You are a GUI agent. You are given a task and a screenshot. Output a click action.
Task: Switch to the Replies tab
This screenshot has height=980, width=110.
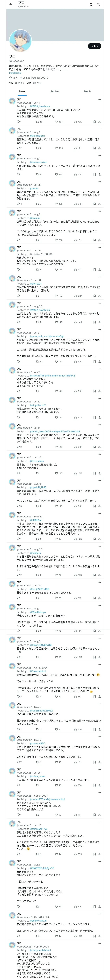(55, 91)
